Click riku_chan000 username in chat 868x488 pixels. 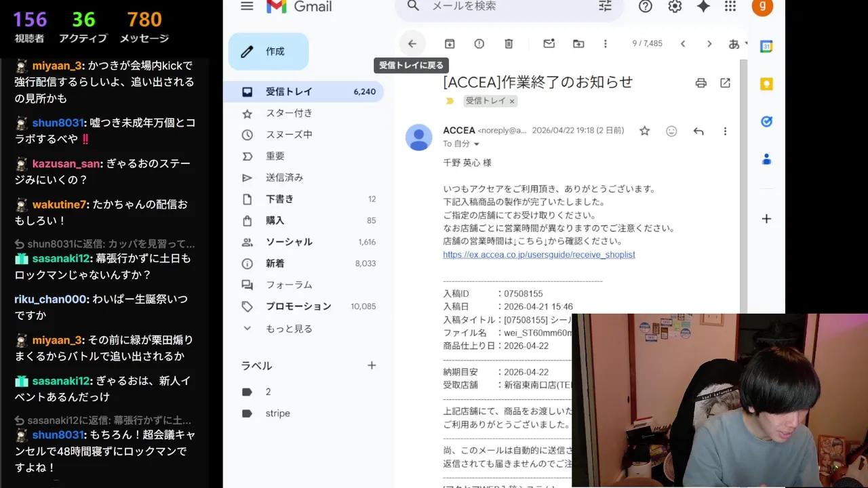tap(50, 299)
